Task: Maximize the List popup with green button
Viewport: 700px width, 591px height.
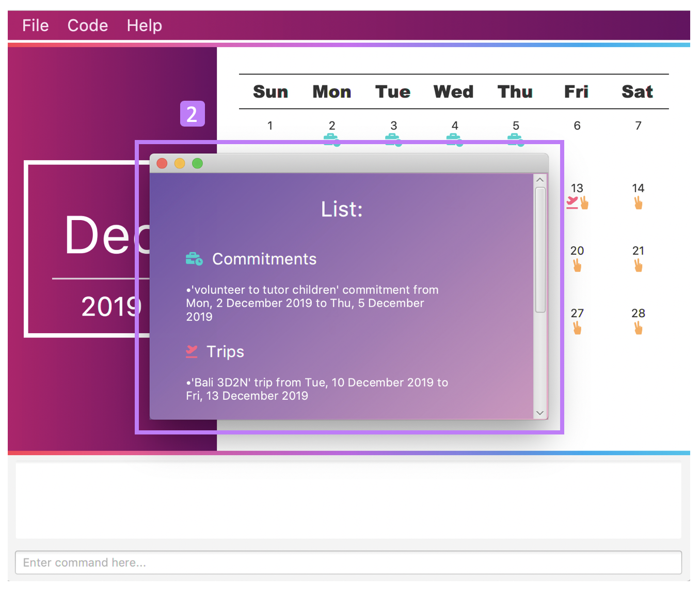Action: coord(197,163)
